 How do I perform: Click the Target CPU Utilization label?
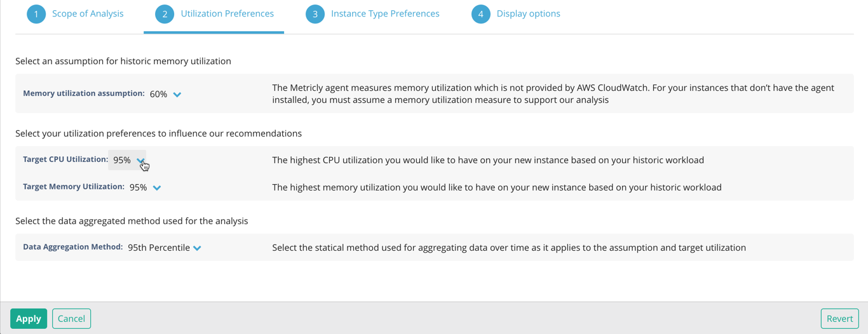(x=65, y=159)
